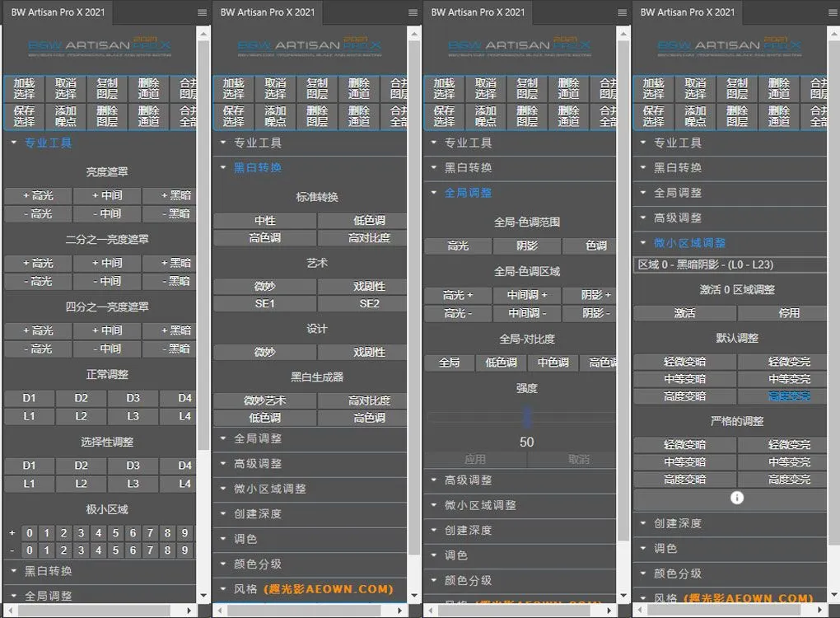Click D1 under 正常调整
Viewport: 840px width, 618px height.
click(30, 398)
